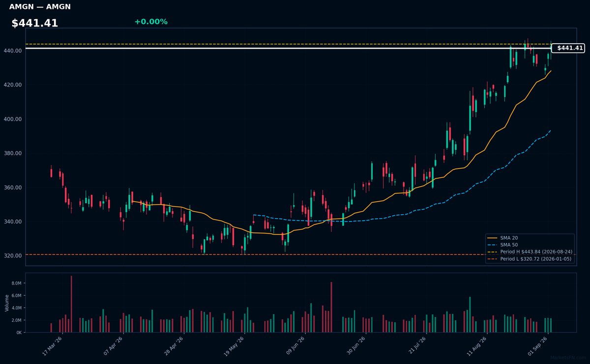Click the 30 Jun '26 date label

355,346
